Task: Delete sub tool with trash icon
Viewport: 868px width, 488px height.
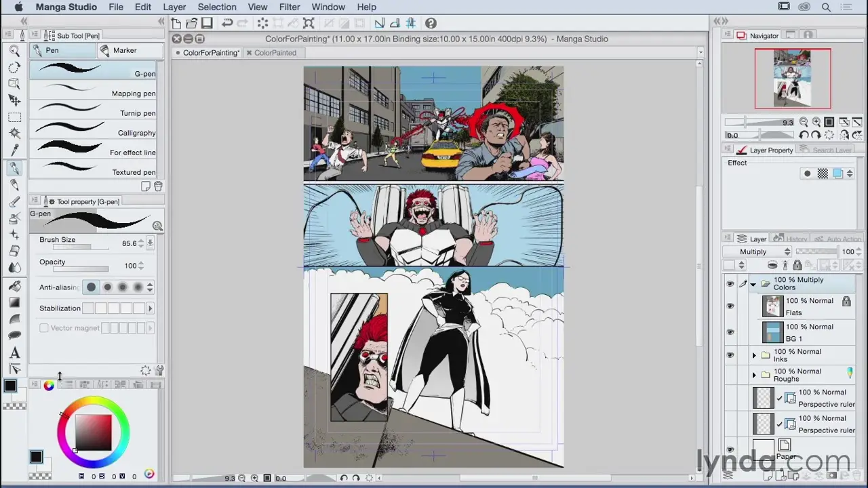Action: [158, 186]
